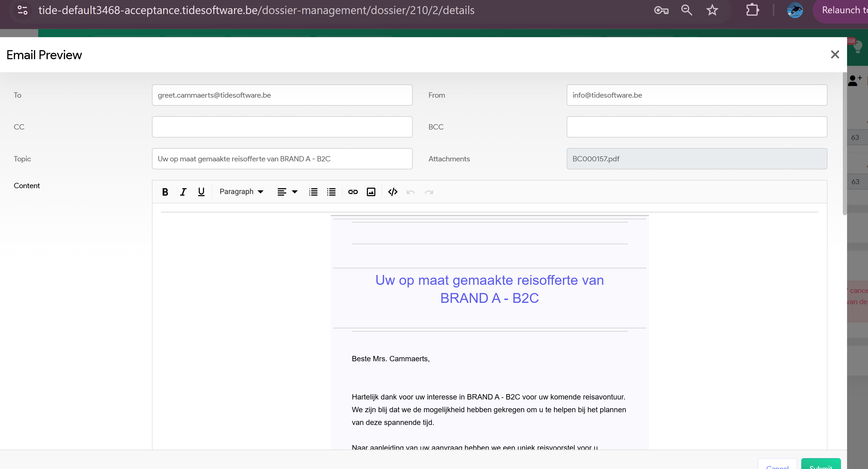
Task: Click into the BCC field
Action: [x=696, y=127]
